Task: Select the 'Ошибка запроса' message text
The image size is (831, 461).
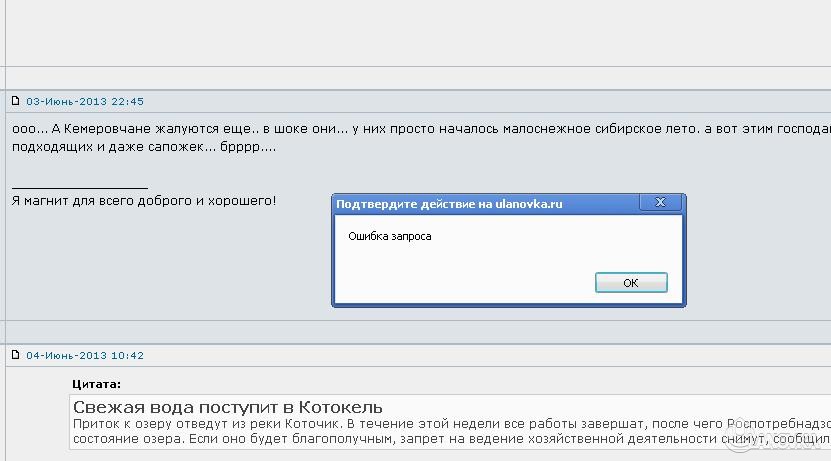Action: pyautogui.click(x=390, y=236)
